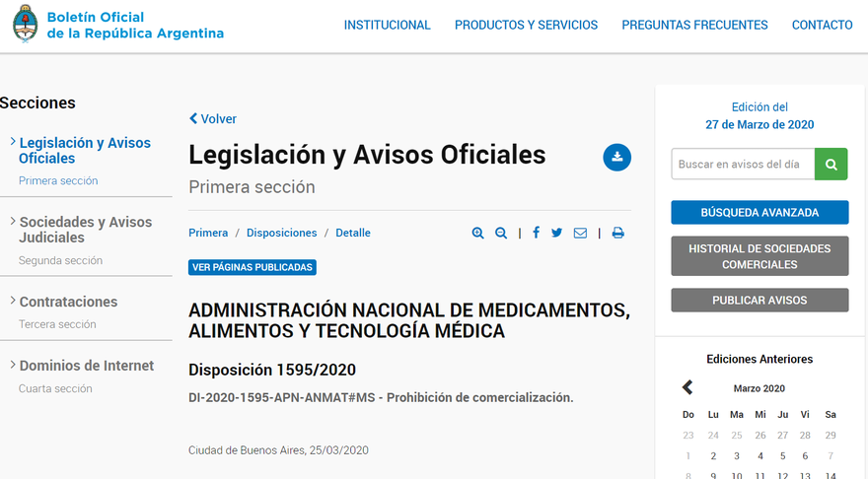Open the INSTITUCIONAL menu
The width and height of the screenshot is (868, 479).
pyautogui.click(x=387, y=25)
